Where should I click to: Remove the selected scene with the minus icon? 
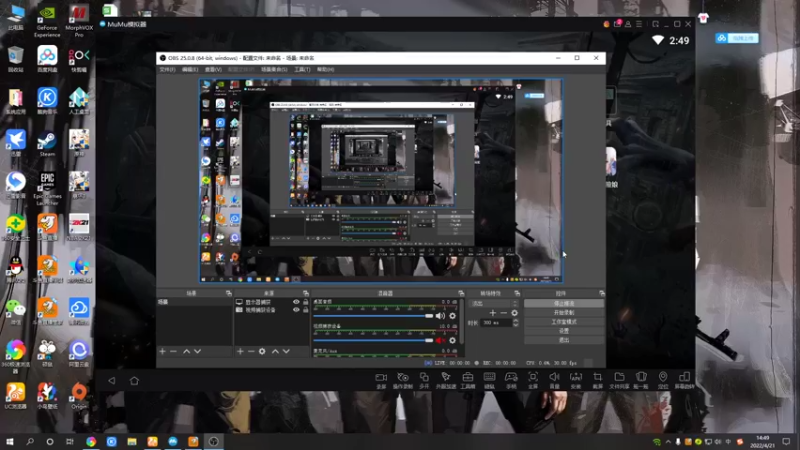pyautogui.click(x=173, y=352)
